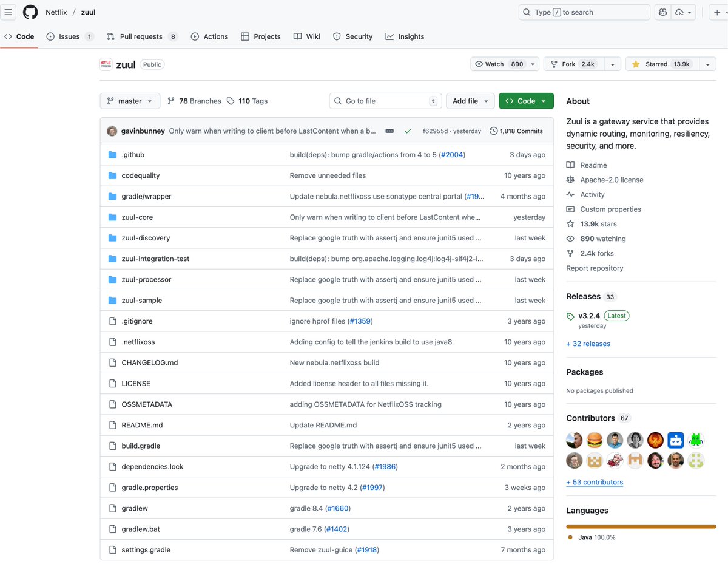Click the folder icon of zuul-core
Viewport: 728px width, 564px height.
pos(112,217)
